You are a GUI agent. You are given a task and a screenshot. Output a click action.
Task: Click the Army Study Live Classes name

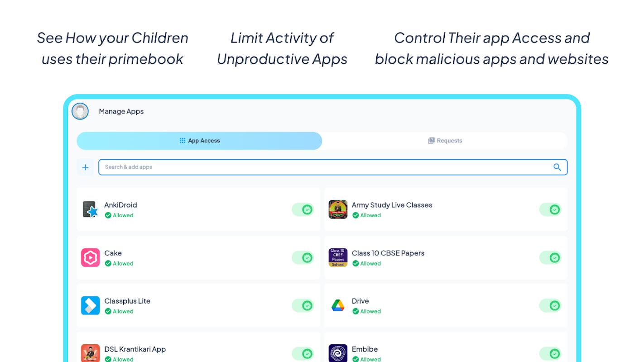[x=392, y=205]
